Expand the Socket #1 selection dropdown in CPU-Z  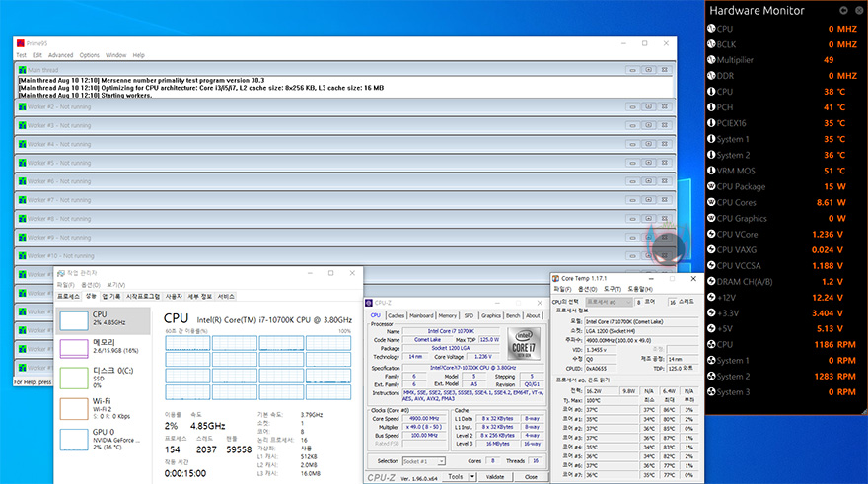[441, 461]
